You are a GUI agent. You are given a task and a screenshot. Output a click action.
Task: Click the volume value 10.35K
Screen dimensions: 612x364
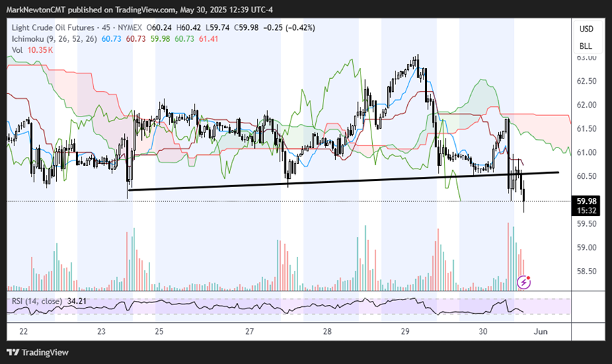pos(40,50)
